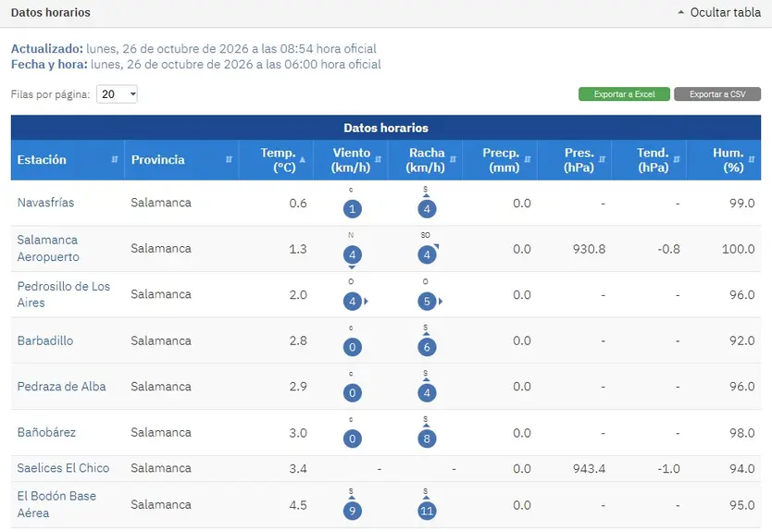Export data with Exportar a Excel
The image size is (772, 532).
(x=624, y=94)
